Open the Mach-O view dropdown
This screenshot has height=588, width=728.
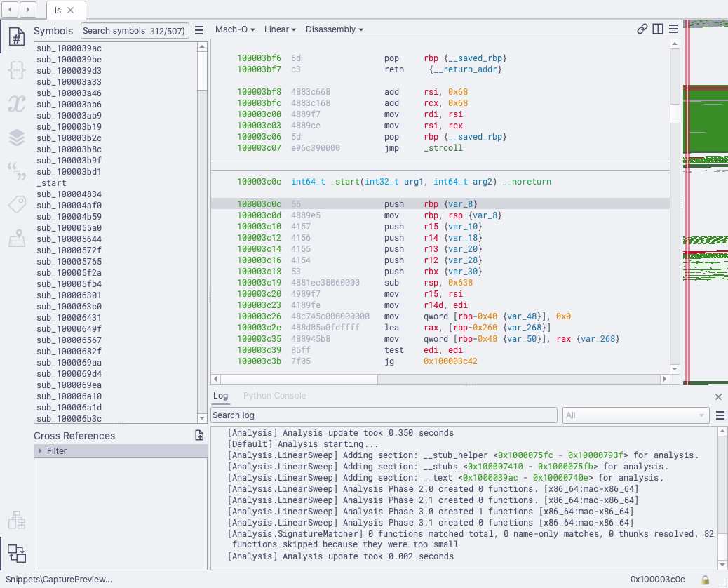point(235,29)
